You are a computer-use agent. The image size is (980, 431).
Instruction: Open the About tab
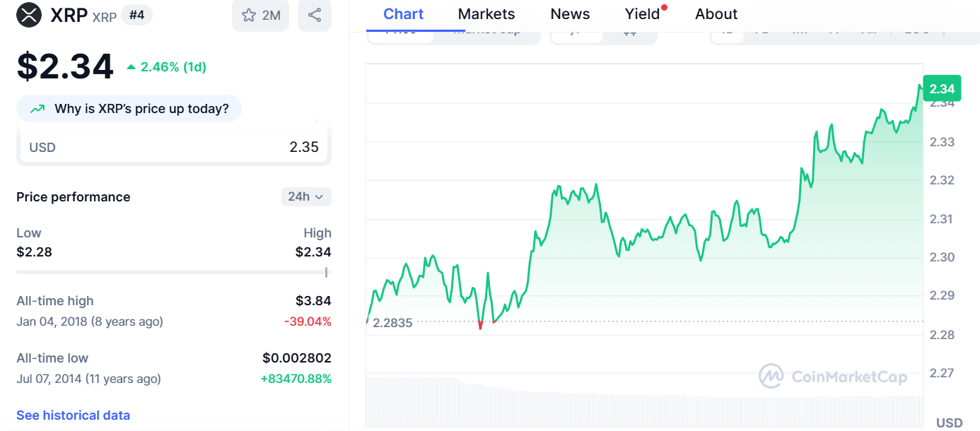pyautogui.click(x=716, y=14)
